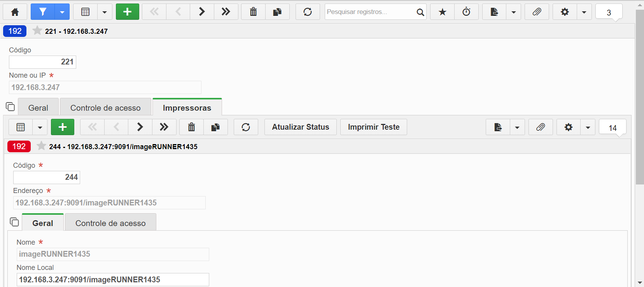This screenshot has width=644, height=287.
Task: Select the Impressoras tab
Action: 187,108
